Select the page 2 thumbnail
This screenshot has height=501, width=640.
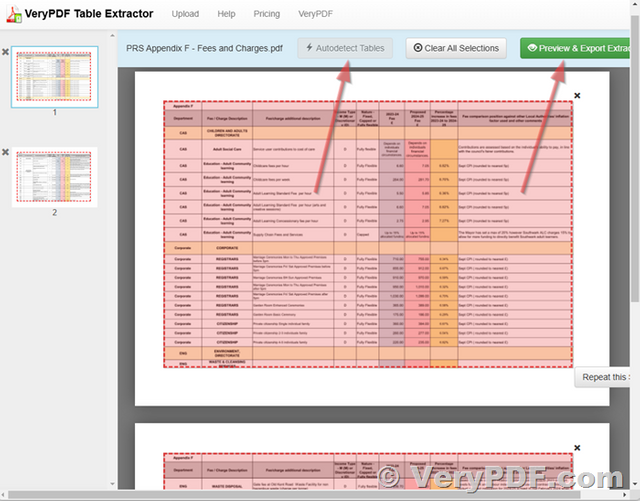tap(55, 177)
